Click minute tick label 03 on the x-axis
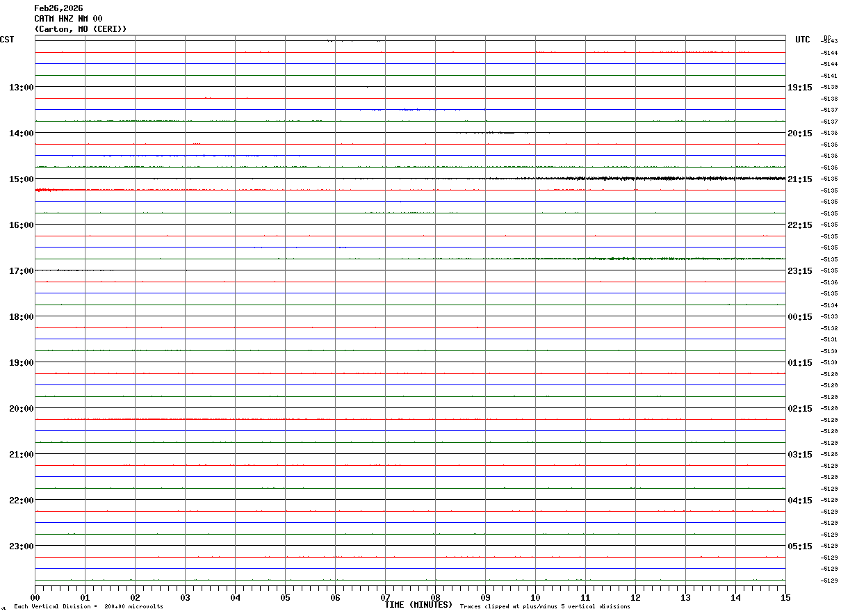The image size is (841, 616). tap(185, 597)
